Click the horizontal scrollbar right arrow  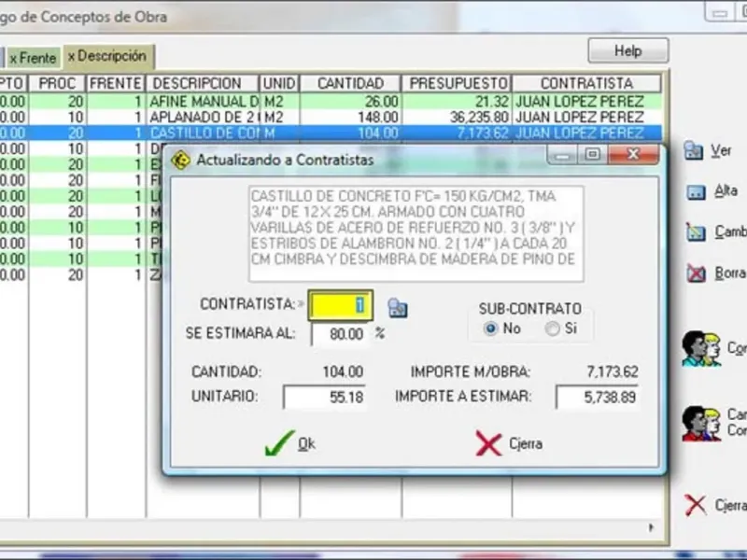click(x=651, y=527)
